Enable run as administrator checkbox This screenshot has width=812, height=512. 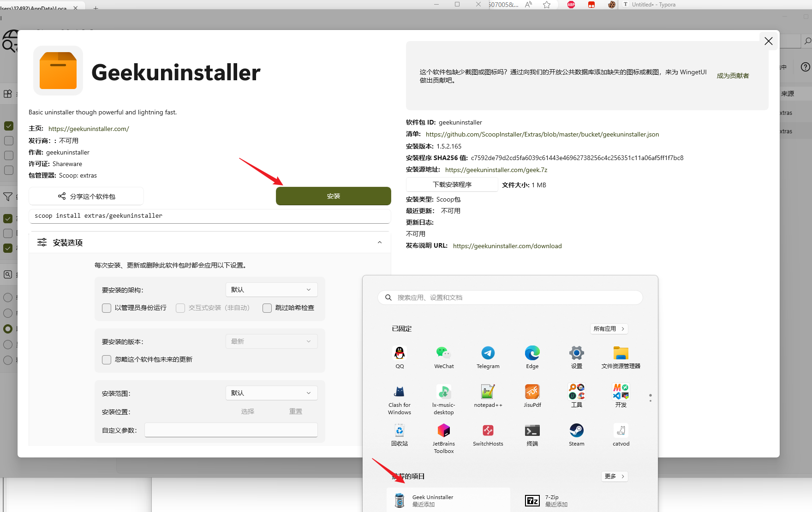tap(107, 308)
